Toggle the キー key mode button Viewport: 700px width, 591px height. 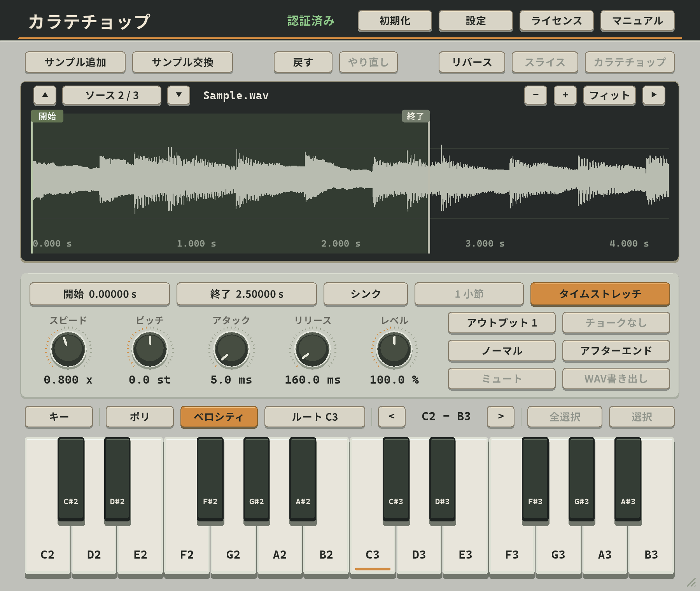pos(59,417)
